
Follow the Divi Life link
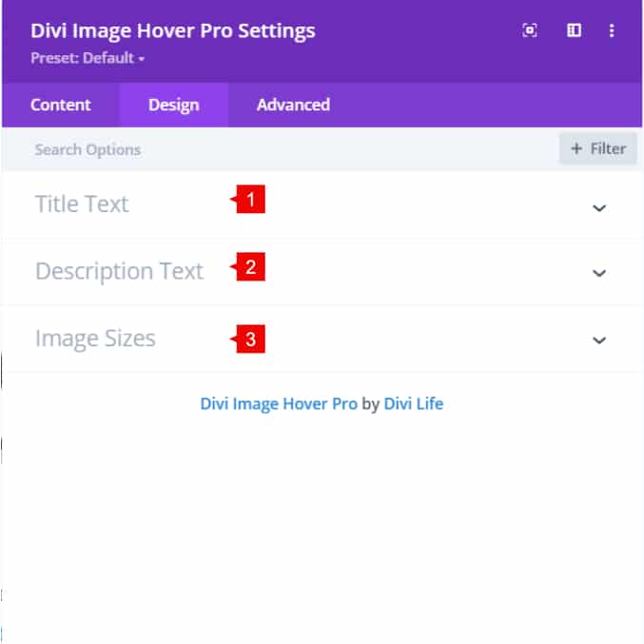tap(414, 403)
